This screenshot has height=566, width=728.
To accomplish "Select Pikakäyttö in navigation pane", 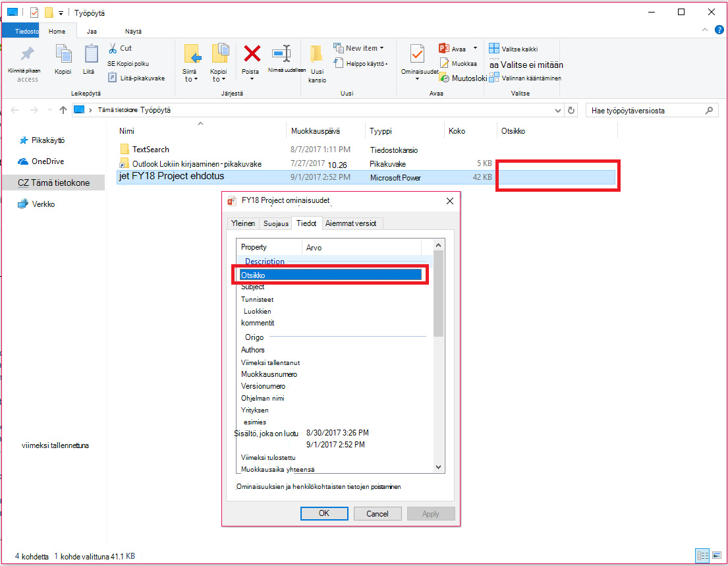I will pos(42,140).
